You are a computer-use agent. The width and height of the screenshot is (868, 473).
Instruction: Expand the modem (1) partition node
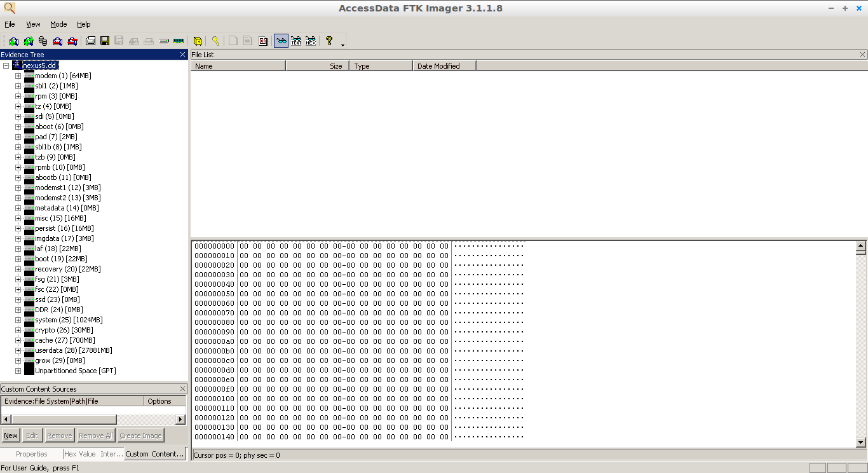click(18, 76)
